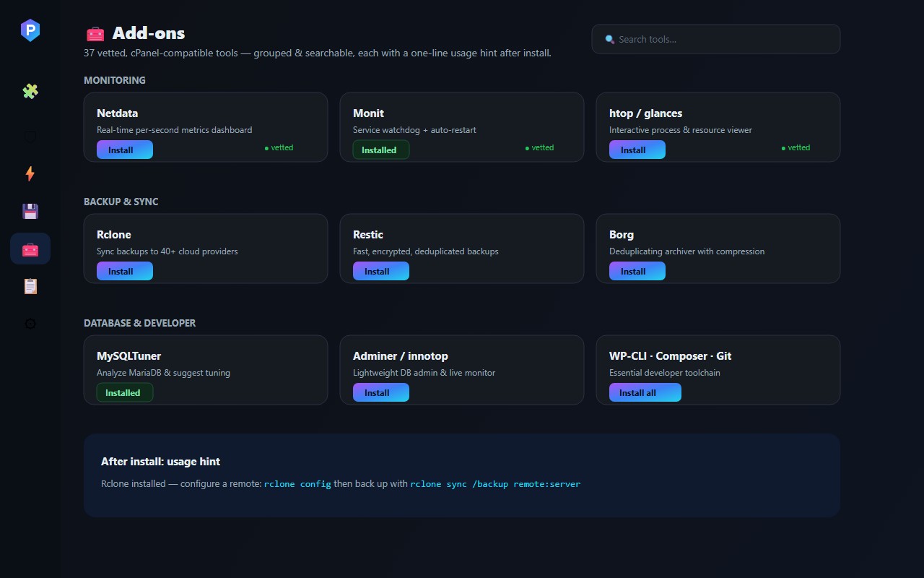
Task: Click the 'rclone config' command text
Action: (x=297, y=484)
